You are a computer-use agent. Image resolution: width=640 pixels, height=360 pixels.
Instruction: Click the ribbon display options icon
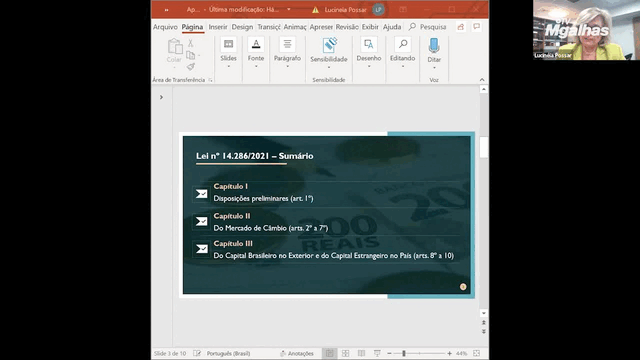point(403,9)
